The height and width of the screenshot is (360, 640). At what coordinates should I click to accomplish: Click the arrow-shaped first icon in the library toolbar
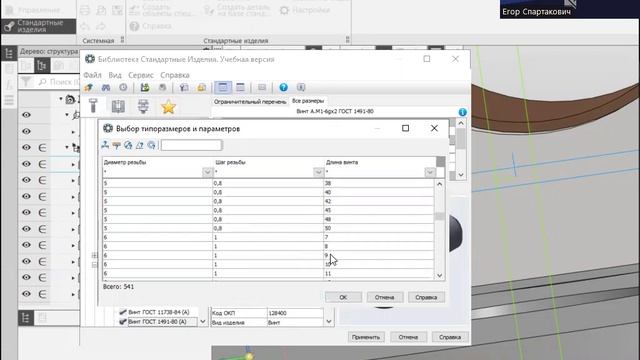point(88,87)
